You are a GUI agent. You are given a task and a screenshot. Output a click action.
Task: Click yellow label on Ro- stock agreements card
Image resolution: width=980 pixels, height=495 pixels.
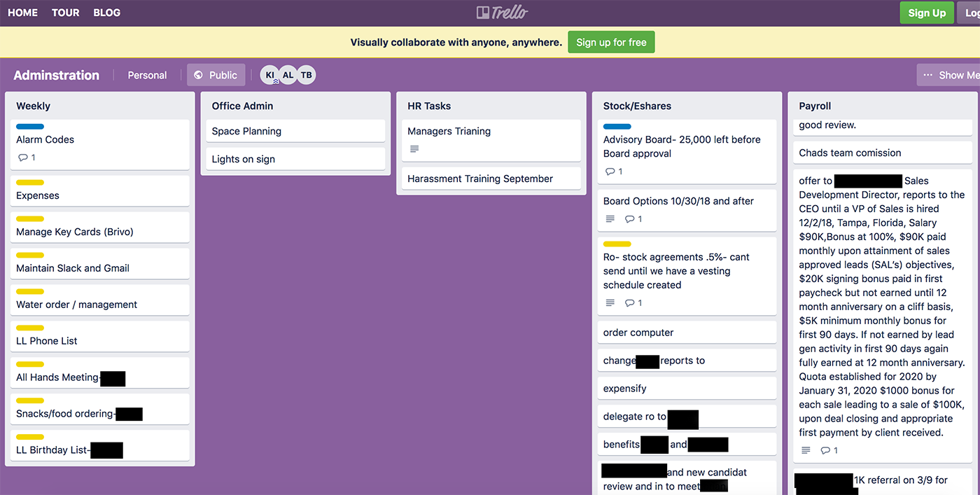pos(617,244)
